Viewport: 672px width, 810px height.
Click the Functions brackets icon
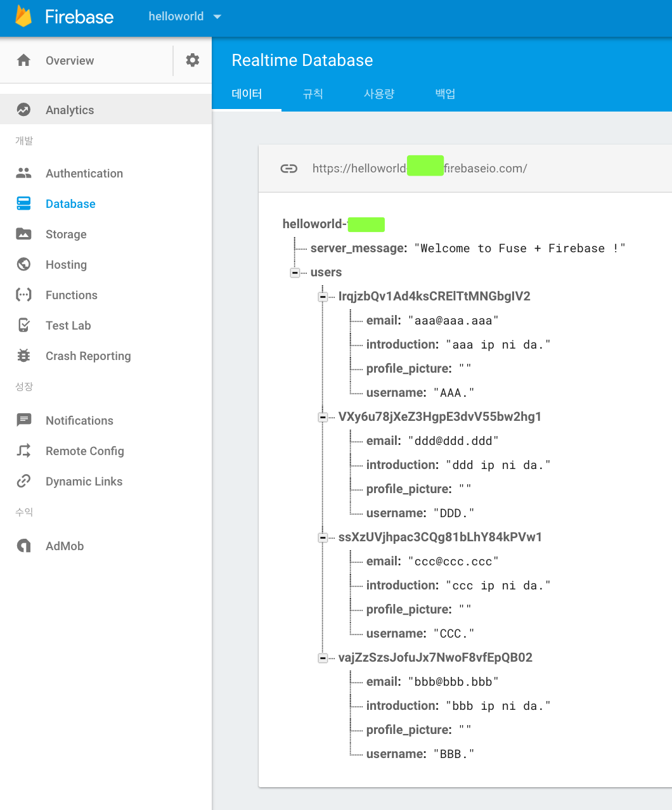point(23,295)
